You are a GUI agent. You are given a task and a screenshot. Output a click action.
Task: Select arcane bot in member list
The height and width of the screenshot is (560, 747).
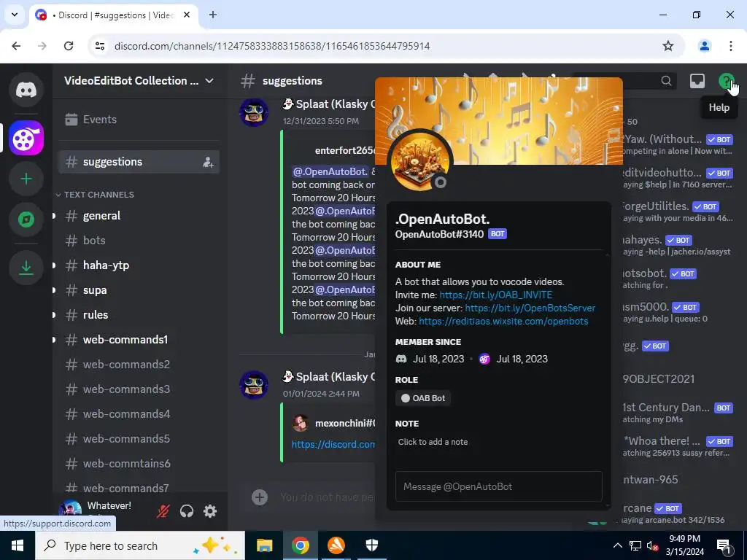pyautogui.click(x=676, y=513)
